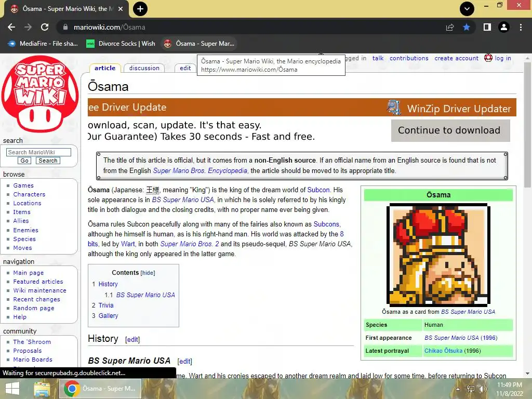532x399 pixels.
Task: Hide the Contents table
Action: [x=148, y=273]
